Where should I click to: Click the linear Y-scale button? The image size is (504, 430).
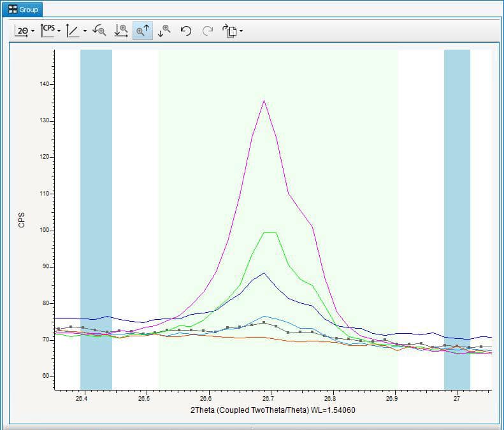click(x=73, y=31)
